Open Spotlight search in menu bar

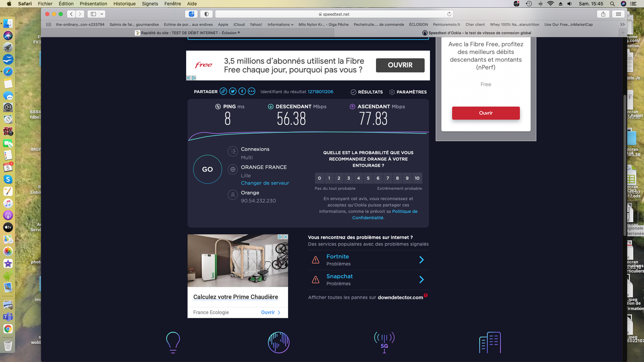click(x=612, y=4)
